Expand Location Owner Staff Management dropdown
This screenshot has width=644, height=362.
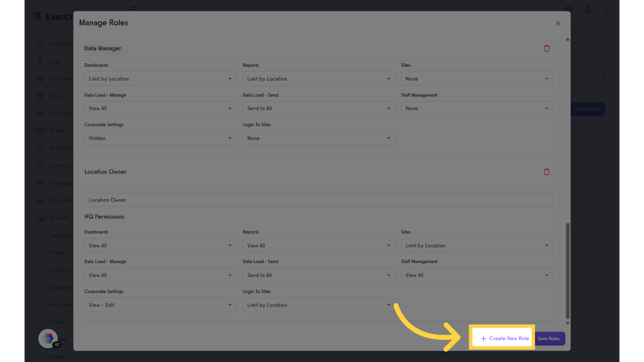click(x=477, y=275)
